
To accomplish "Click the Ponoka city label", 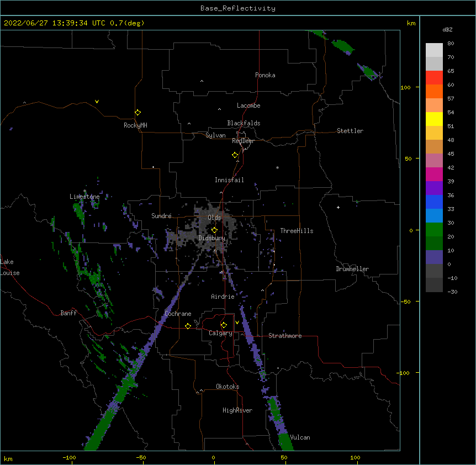I will (265, 75).
